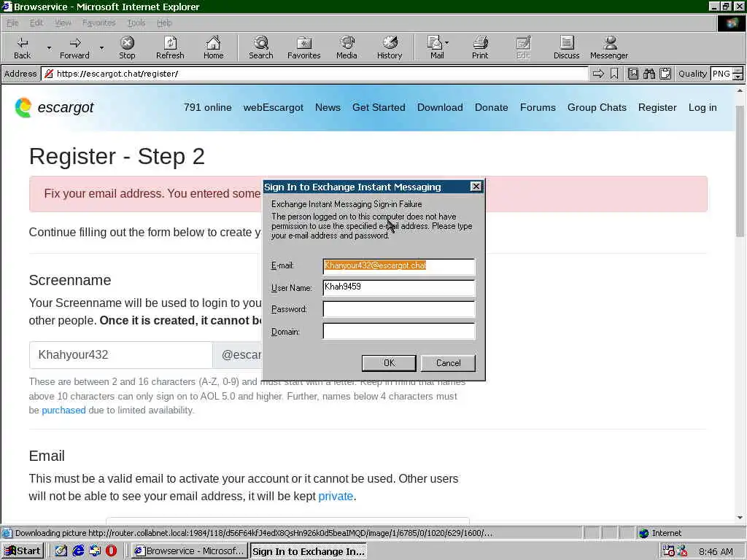Click the 8:46 AM tray clock
747x560 pixels.
(x=716, y=551)
